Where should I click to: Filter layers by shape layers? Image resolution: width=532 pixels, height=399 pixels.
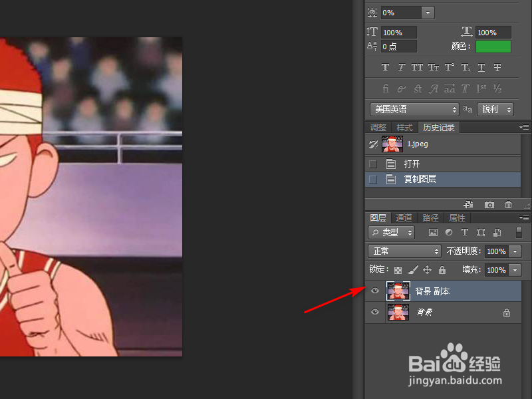[481, 232]
